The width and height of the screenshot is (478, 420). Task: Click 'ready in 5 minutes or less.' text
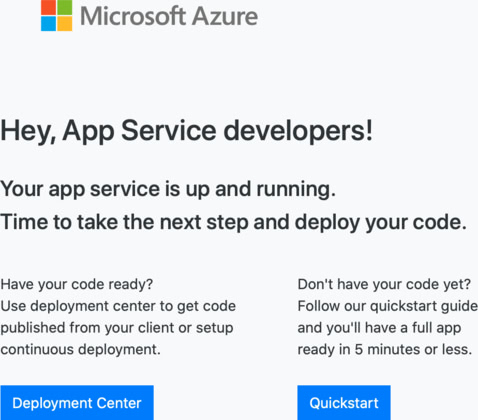[385, 349]
